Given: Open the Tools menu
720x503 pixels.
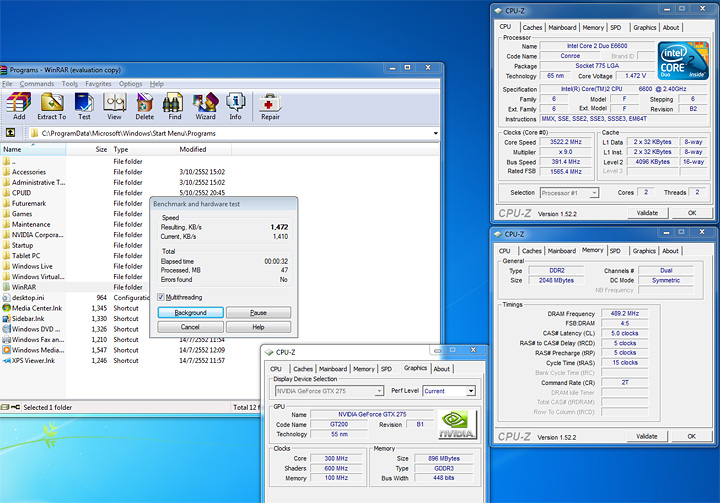Looking at the screenshot, I should pyautogui.click(x=69, y=84).
